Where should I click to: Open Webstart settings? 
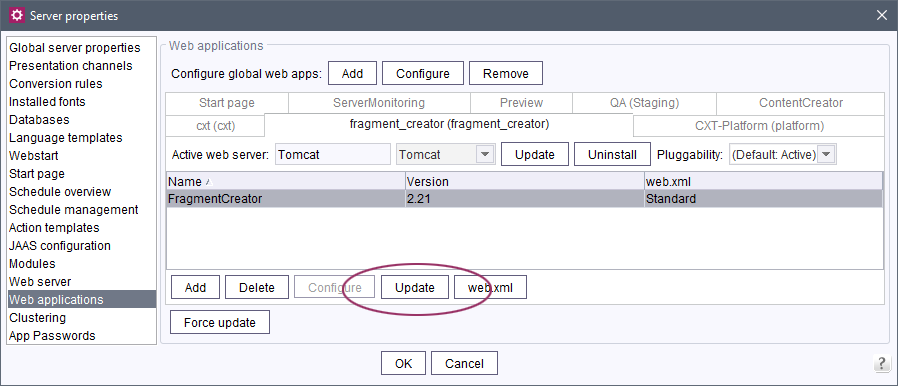coord(81,155)
